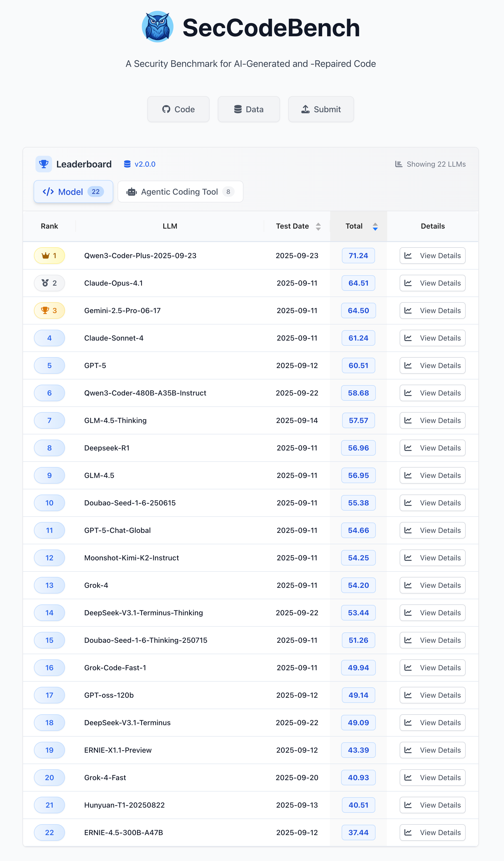Click the 2025-09-20 test date cell
Screen dimensions: 504x861
(x=297, y=777)
